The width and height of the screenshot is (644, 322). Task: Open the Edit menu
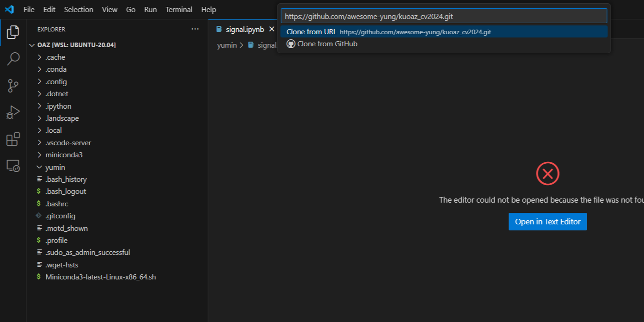coord(49,9)
